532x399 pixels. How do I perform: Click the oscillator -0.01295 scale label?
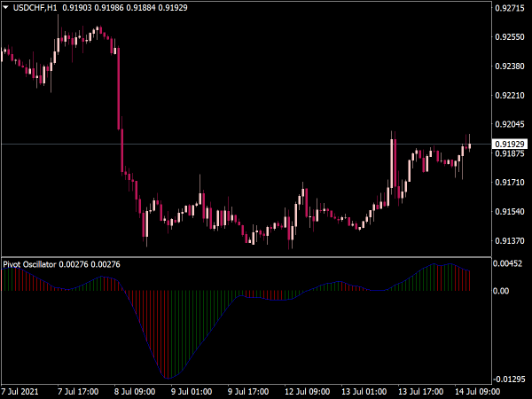pos(509,379)
